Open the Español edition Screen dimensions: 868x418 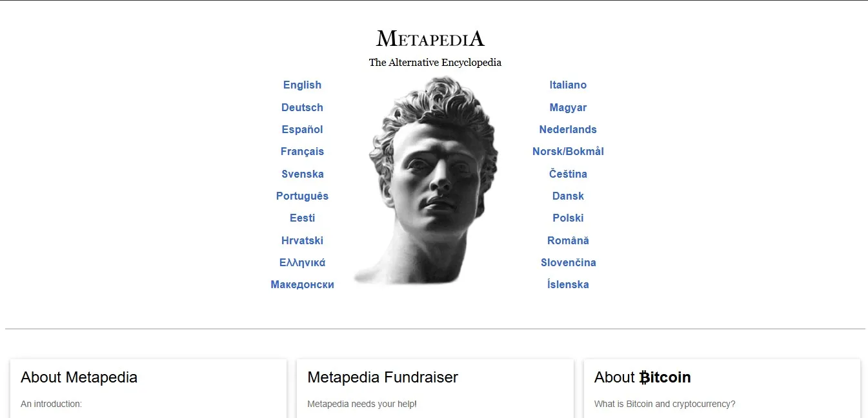(x=302, y=129)
